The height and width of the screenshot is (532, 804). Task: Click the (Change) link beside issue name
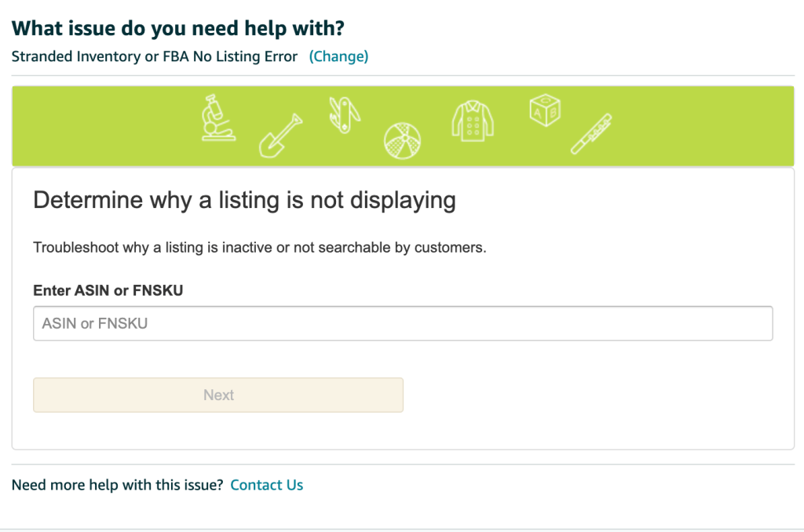coord(338,56)
